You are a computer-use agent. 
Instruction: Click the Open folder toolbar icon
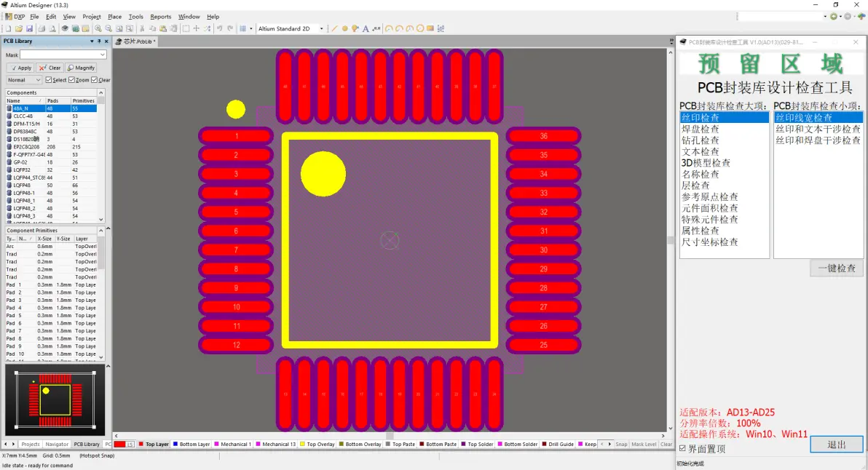[x=19, y=29]
